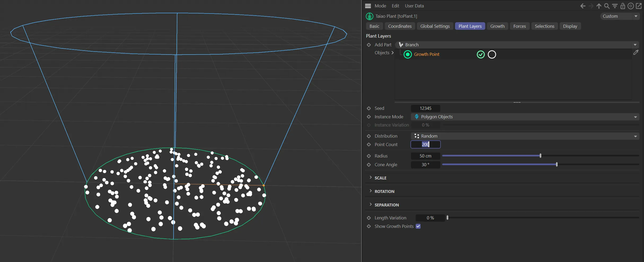
Task: Open search with the magnifier icon
Action: [x=607, y=6]
